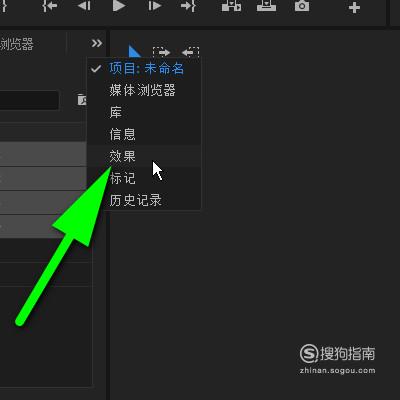Choose 库 from the panel menu
Screen dimensions: 400x400
(x=144, y=112)
